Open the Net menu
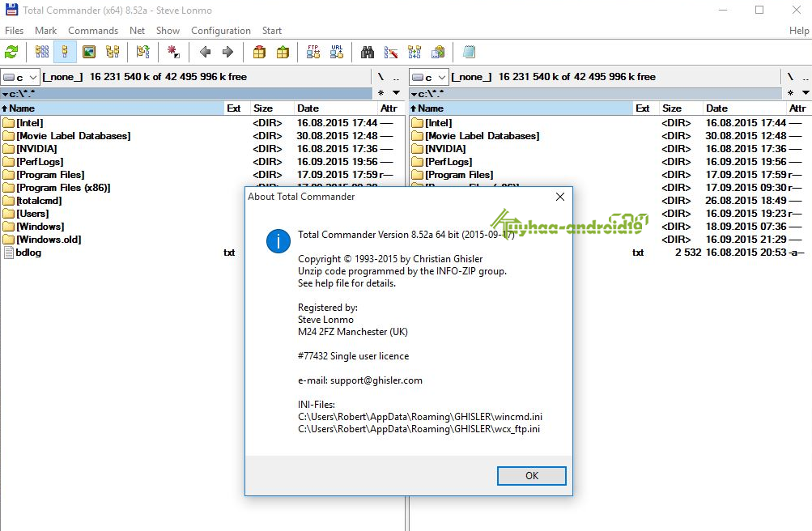The image size is (812, 531). (x=138, y=31)
